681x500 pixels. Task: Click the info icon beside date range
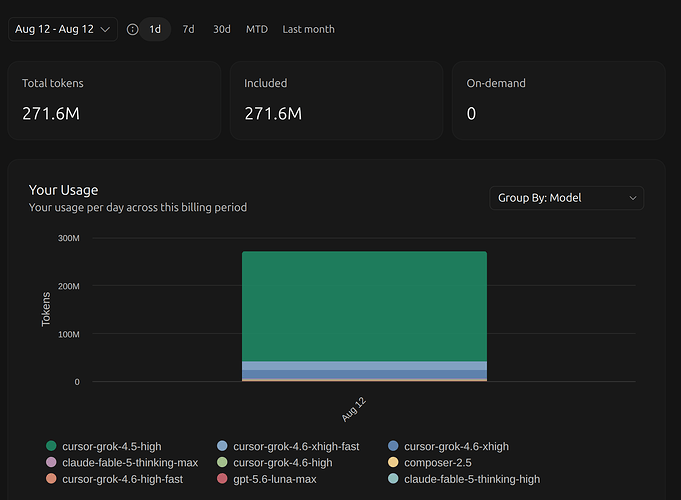132,29
